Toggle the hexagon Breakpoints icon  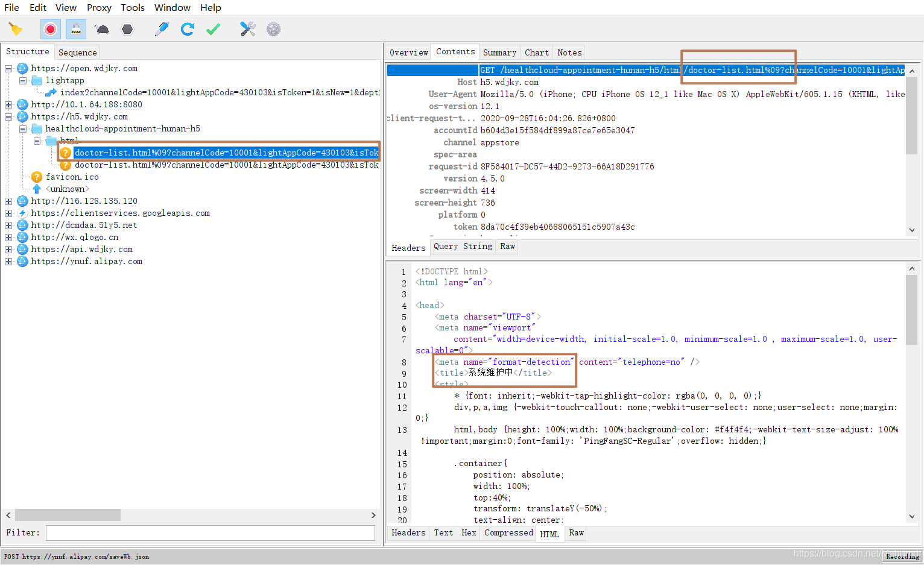pos(127,29)
